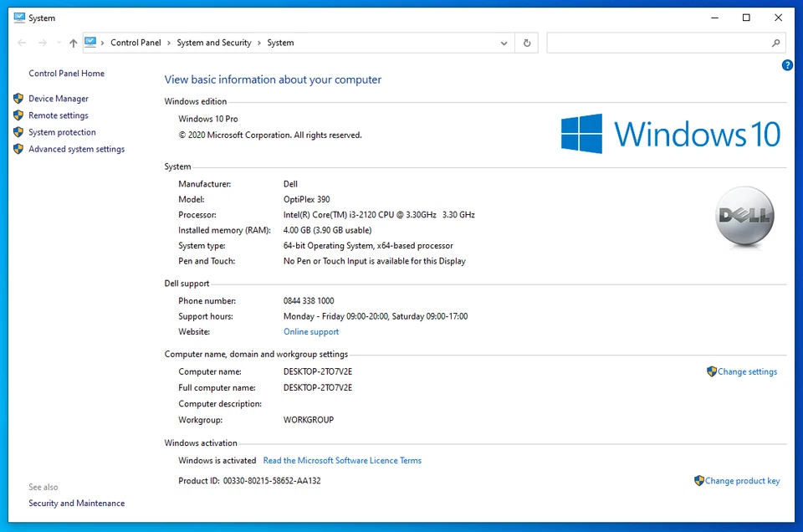Image resolution: width=803 pixels, height=532 pixels.
Task: Click Change product key
Action: [742, 481]
